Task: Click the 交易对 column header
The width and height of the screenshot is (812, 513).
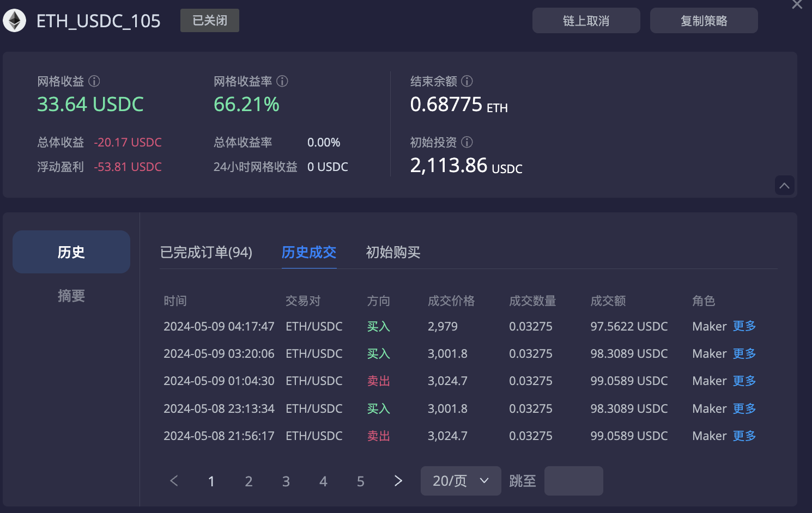Action: (303, 301)
